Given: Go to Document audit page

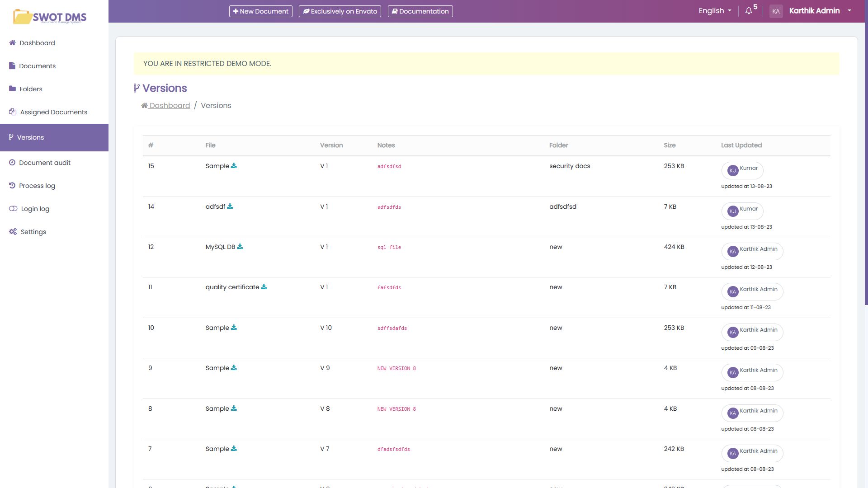Looking at the screenshot, I should (44, 163).
